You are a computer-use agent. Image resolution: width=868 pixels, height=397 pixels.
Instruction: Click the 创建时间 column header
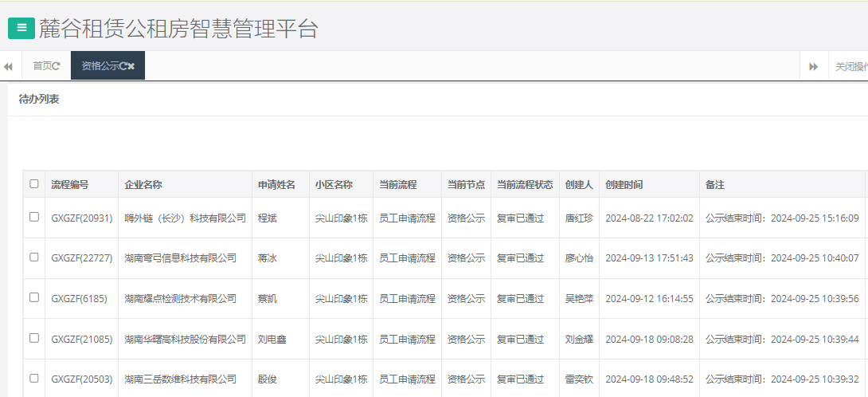click(624, 184)
